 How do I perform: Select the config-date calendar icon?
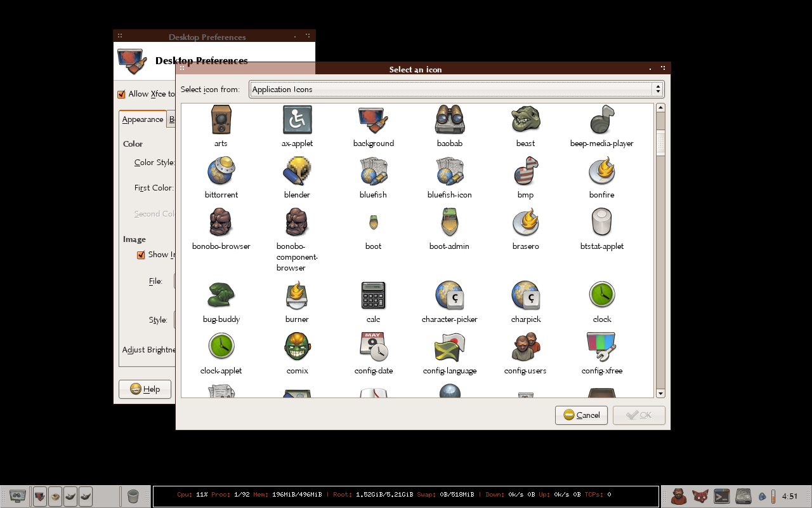373,347
